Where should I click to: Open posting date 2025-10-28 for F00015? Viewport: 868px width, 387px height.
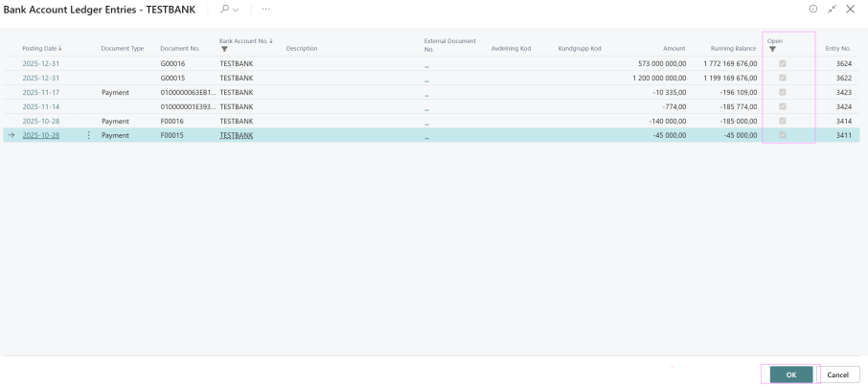pos(41,135)
